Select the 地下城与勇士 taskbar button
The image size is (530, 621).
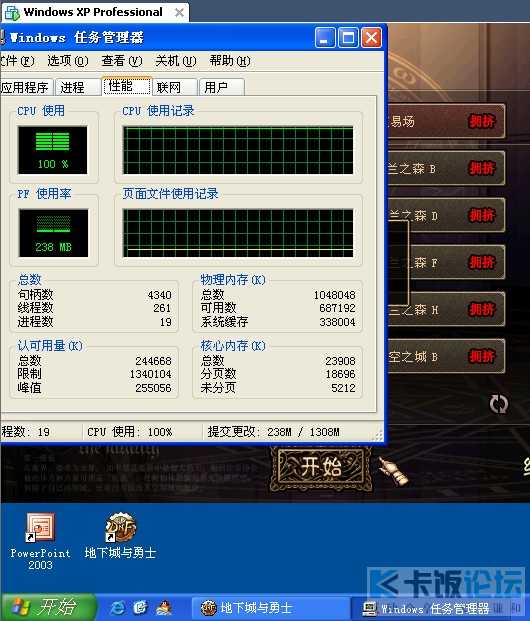click(269, 608)
